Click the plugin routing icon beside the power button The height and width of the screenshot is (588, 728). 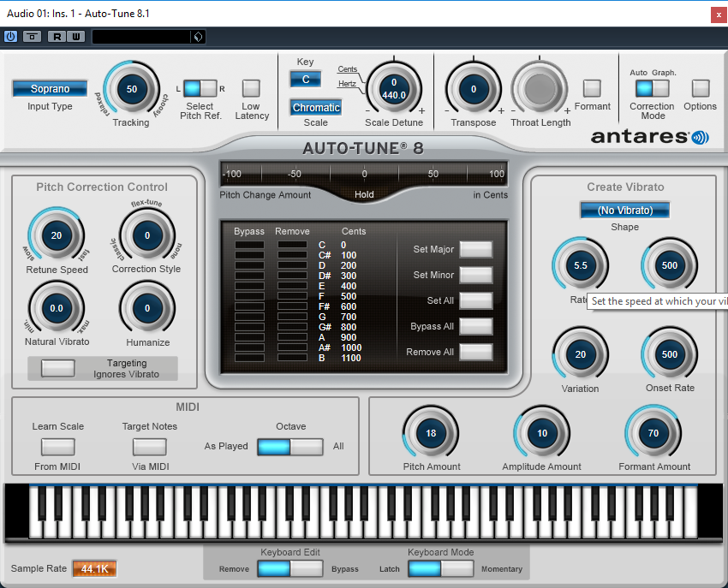click(x=32, y=36)
